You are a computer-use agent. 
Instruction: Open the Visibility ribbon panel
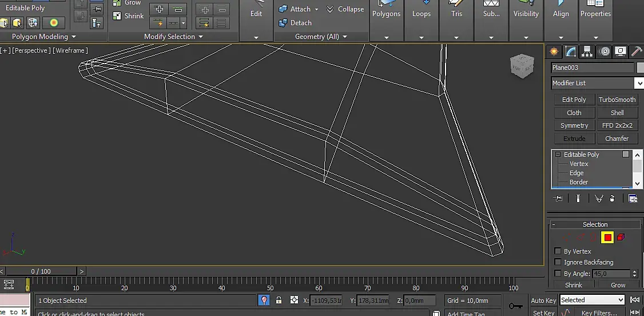[x=526, y=21]
